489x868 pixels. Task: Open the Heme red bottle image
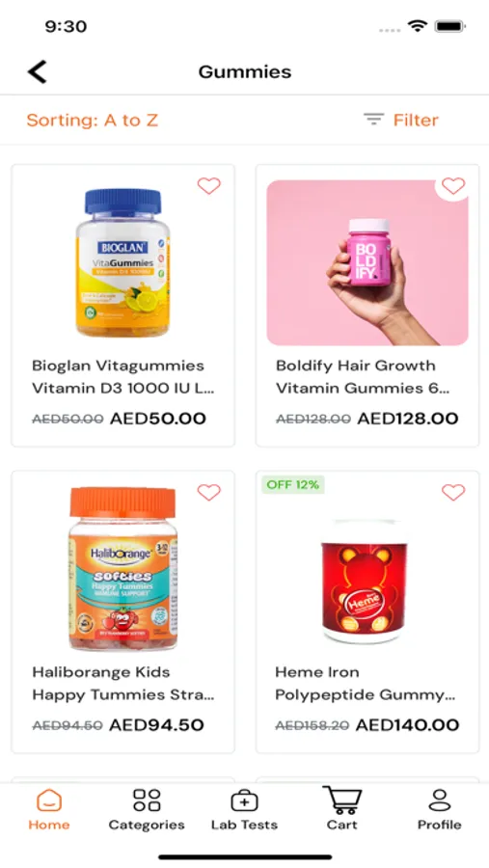tap(365, 582)
